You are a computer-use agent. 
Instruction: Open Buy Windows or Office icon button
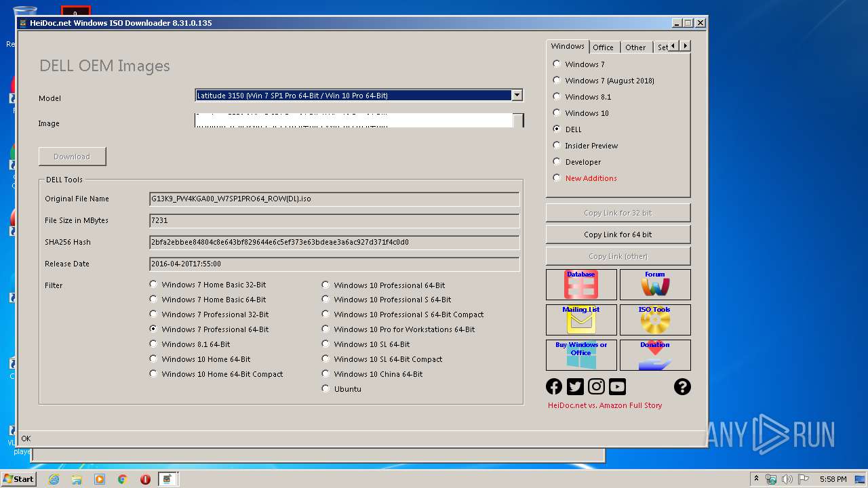pyautogui.click(x=581, y=355)
